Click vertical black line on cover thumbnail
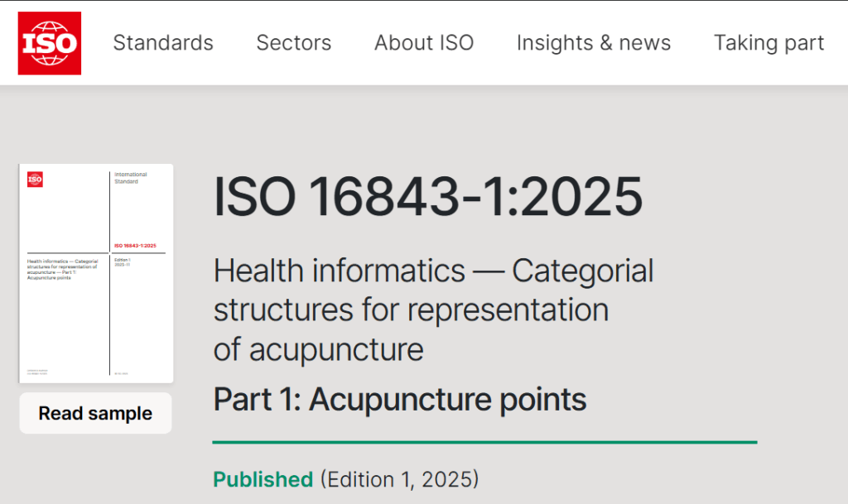This screenshot has width=848, height=504. (110, 314)
